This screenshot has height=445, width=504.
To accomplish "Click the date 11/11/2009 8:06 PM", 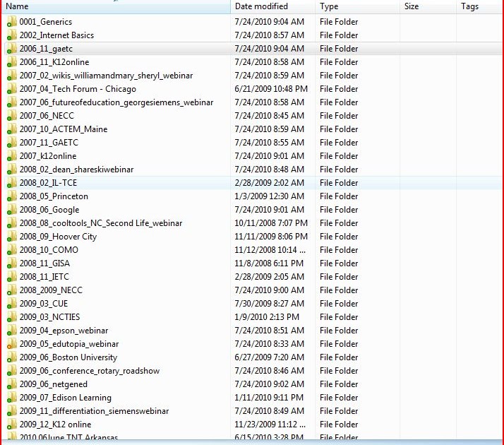I will click(271, 237).
